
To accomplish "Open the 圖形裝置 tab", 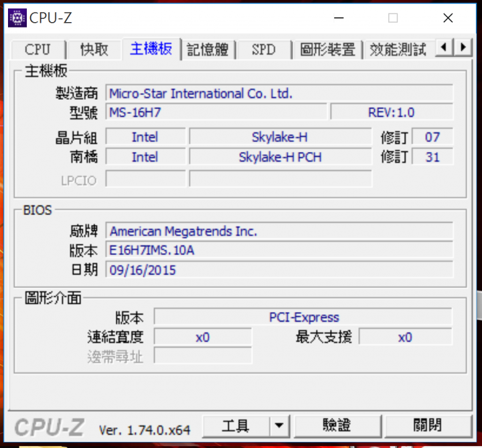I will [x=327, y=50].
